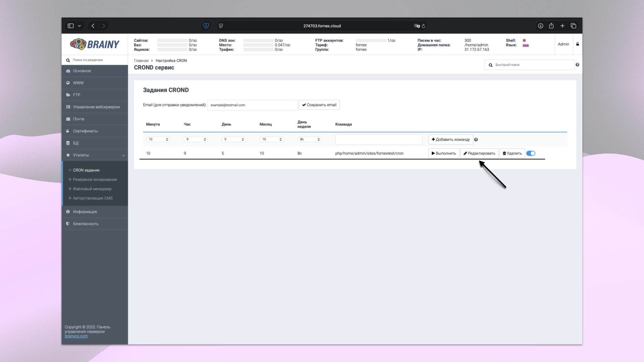Click the help icon beside Добавить команду
Image resolution: width=644 pixels, height=362 pixels.
(476, 140)
